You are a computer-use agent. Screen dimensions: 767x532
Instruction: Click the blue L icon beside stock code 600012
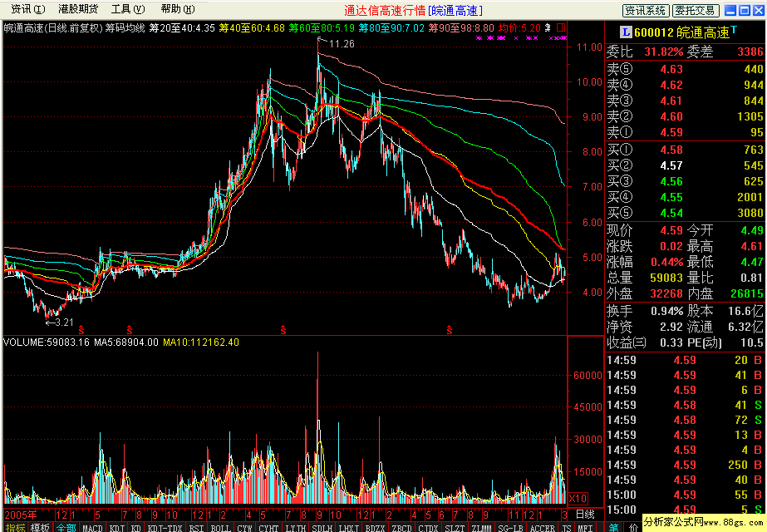pyautogui.click(x=626, y=32)
